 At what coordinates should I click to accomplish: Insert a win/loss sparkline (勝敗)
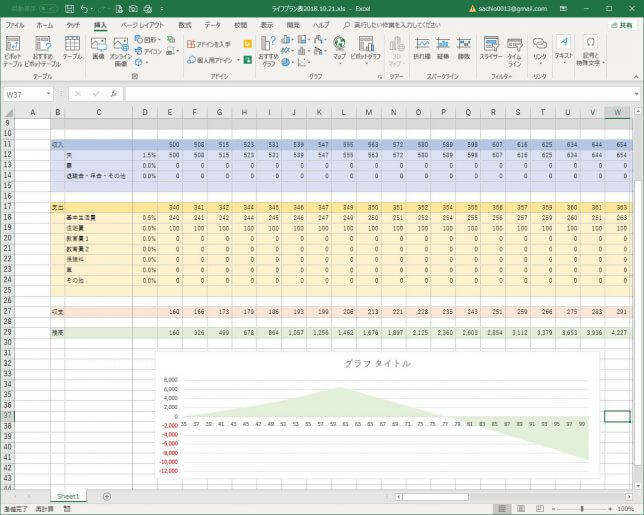click(x=464, y=48)
